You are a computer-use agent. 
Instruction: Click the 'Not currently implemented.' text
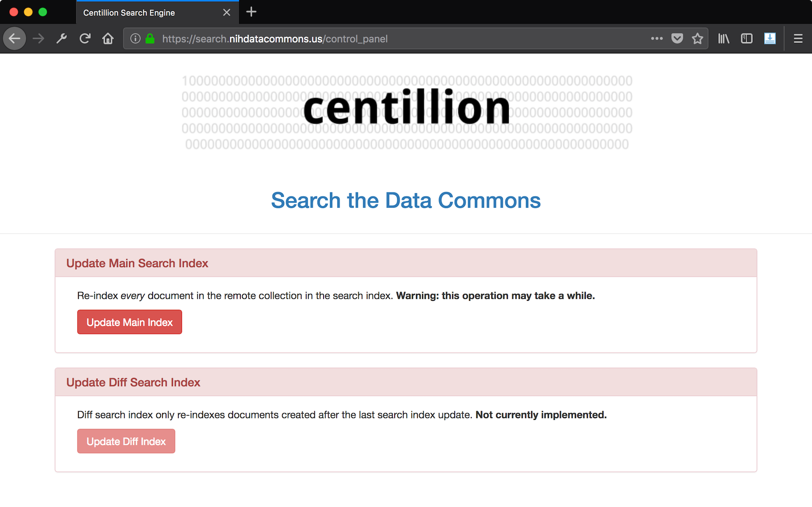point(541,415)
